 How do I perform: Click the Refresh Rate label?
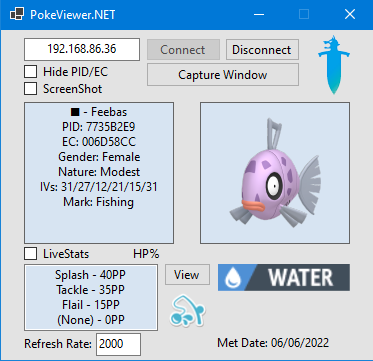58,344
